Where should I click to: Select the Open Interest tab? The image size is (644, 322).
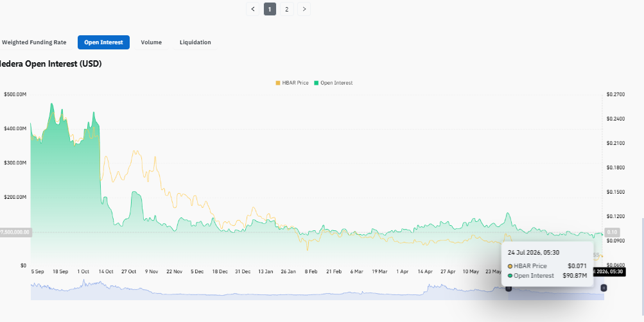pyautogui.click(x=103, y=42)
